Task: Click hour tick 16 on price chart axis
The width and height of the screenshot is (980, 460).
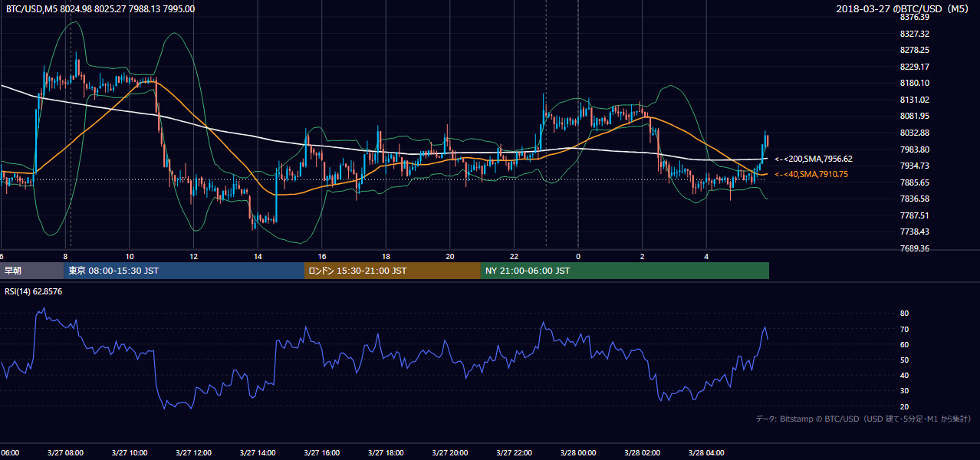Action: (x=322, y=256)
